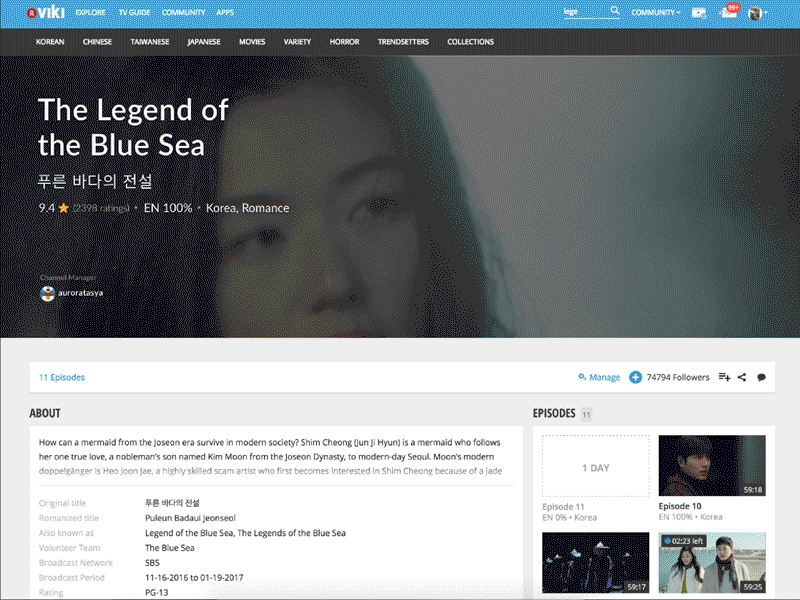Open the COMMUNITY dropdown
This screenshot has width=800, height=600.
pyautogui.click(x=654, y=11)
